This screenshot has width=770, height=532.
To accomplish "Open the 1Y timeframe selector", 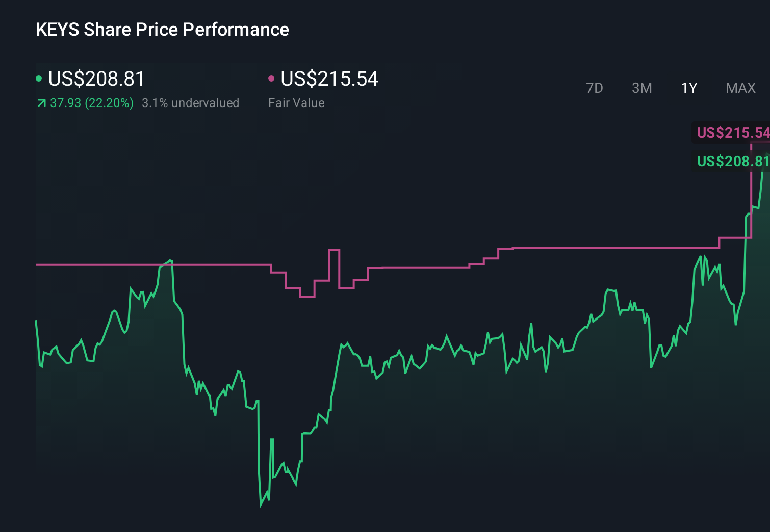I will point(688,88).
